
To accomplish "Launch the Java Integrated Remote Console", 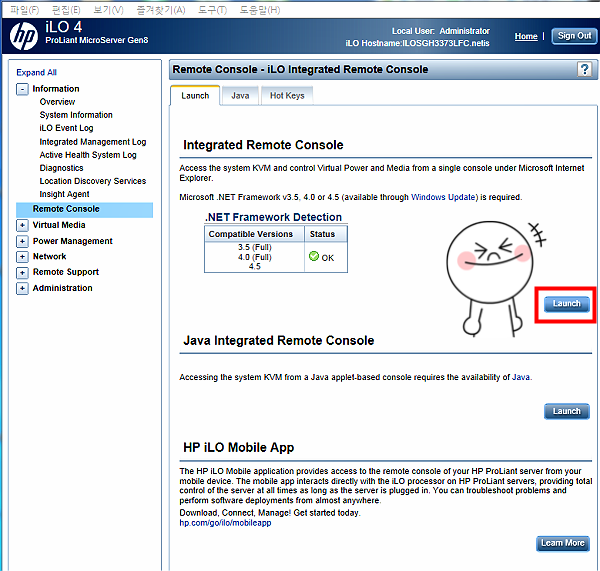I will 567,411.
